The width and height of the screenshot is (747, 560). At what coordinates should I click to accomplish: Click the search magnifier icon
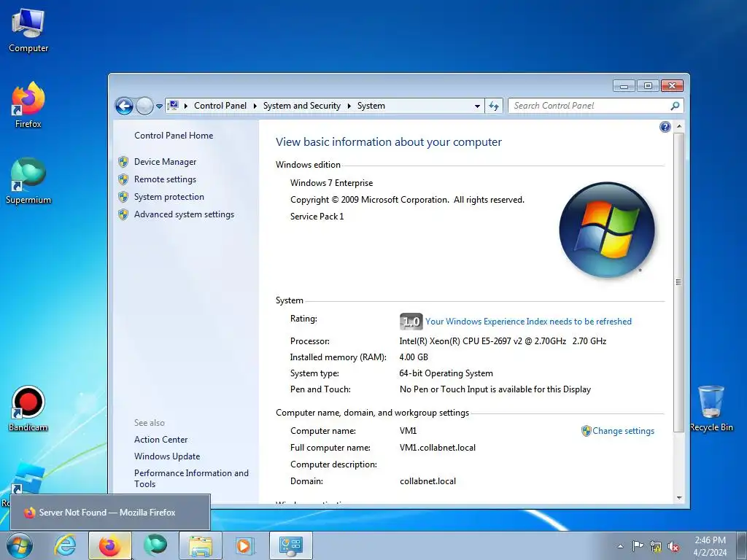click(x=675, y=106)
